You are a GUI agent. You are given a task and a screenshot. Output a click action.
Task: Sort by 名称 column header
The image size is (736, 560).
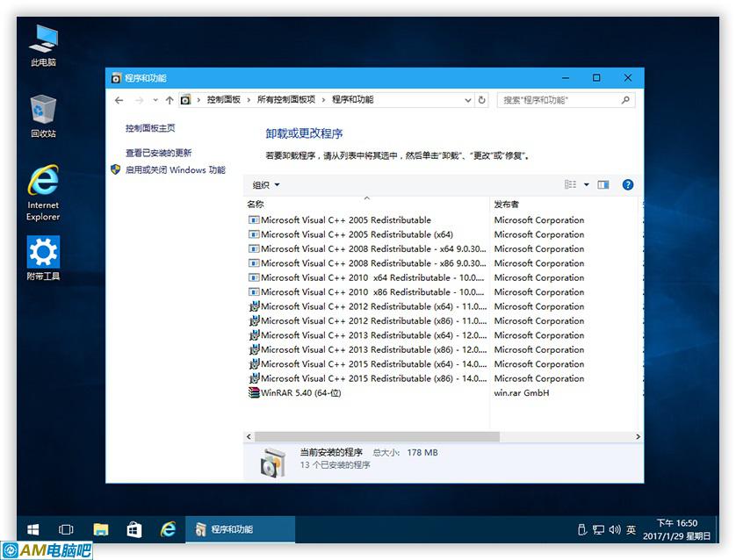pyautogui.click(x=366, y=204)
